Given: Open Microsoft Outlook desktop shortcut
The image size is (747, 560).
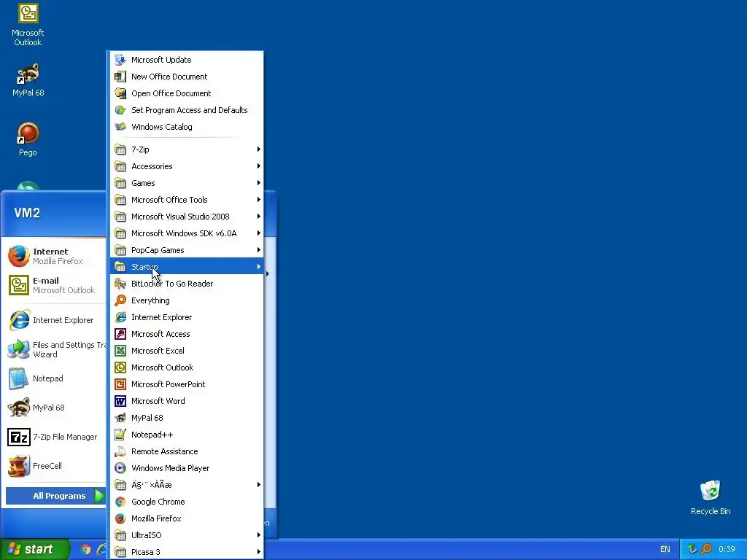Looking at the screenshot, I should click(x=28, y=26).
